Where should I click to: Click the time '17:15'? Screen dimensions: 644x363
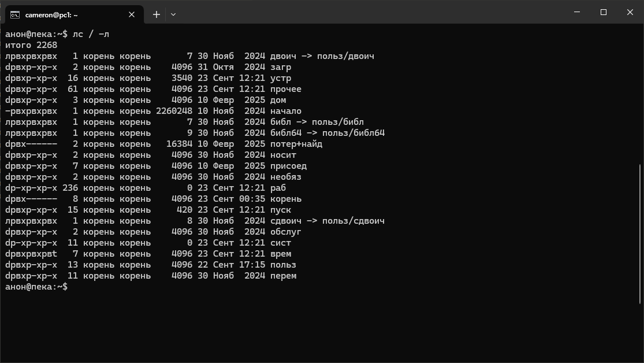[252, 265]
